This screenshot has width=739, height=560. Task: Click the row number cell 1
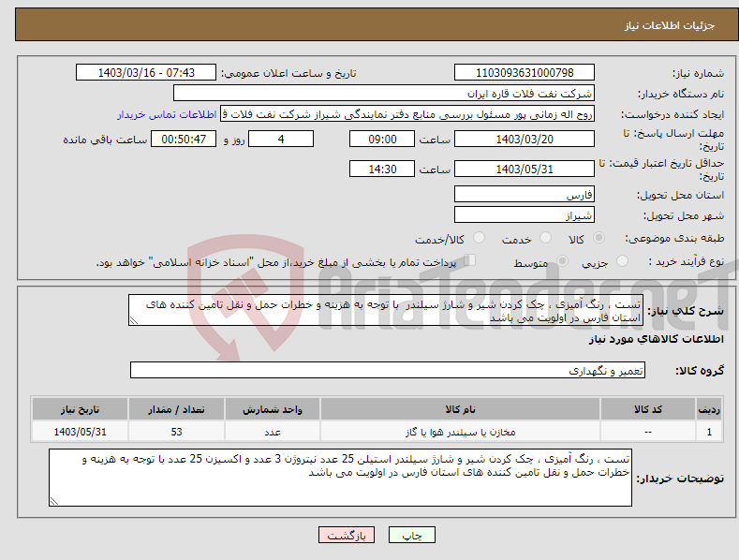click(x=709, y=432)
